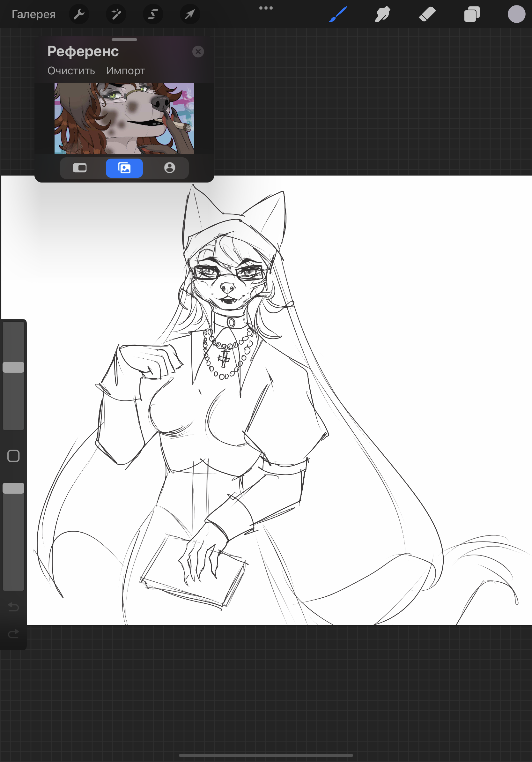Close the Референс panel

198,52
